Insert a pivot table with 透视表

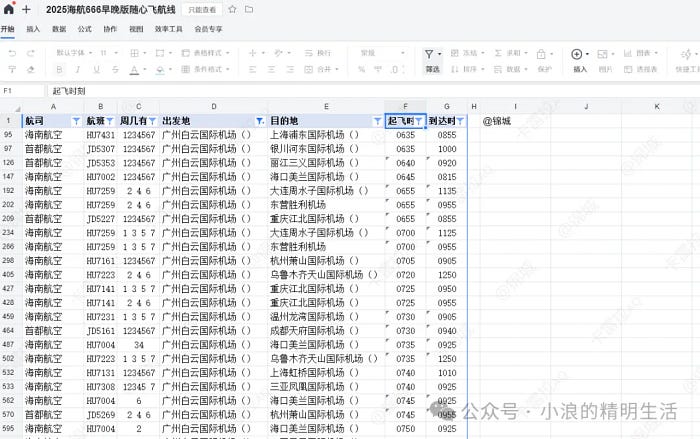point(641,69)
